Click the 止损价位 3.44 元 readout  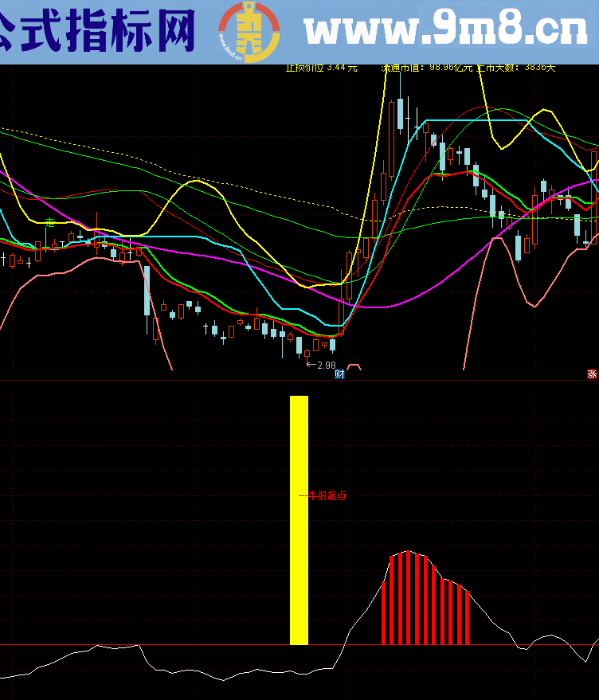tap(322, 68)
